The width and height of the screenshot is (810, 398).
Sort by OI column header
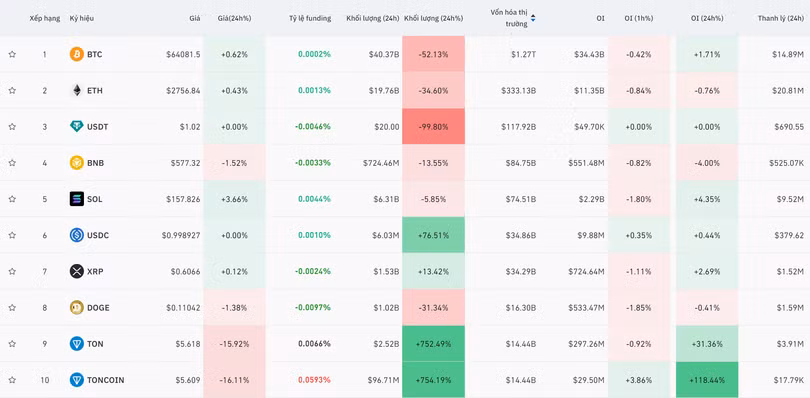600,18
